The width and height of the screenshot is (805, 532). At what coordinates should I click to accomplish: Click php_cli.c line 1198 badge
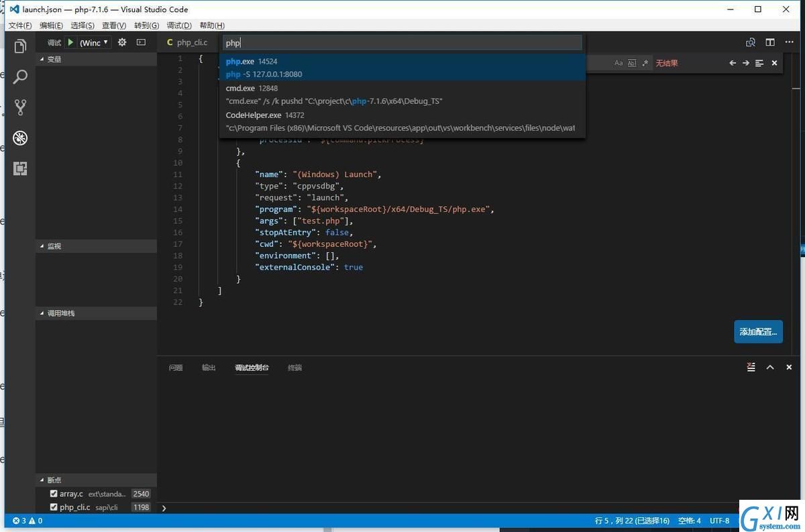pyautogui.click(x=141, y=507)
